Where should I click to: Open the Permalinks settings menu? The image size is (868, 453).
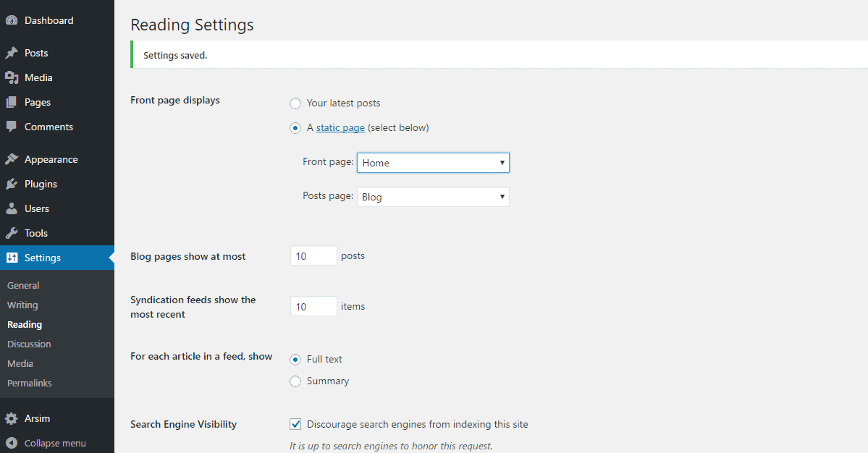click(x=29, y=383)
